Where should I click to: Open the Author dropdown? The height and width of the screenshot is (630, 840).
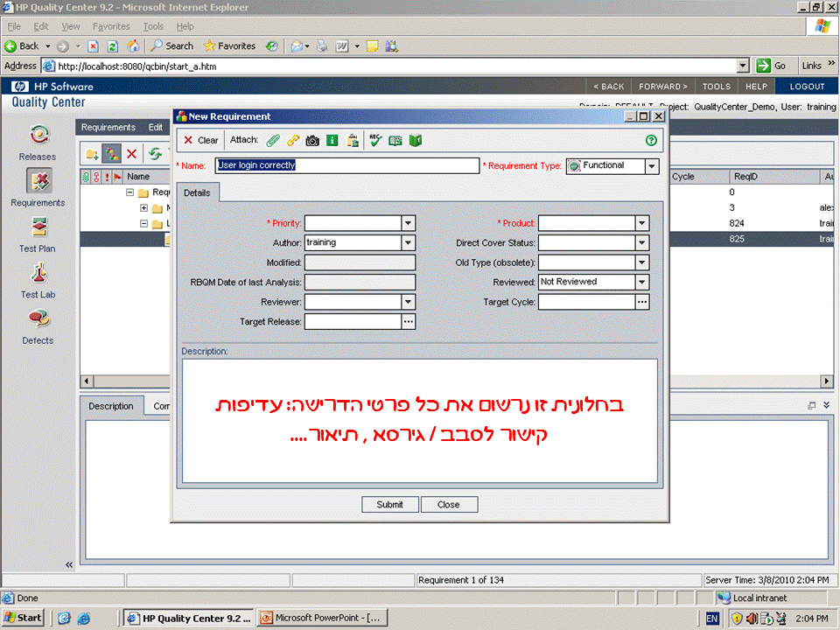(x=409, y=242)
